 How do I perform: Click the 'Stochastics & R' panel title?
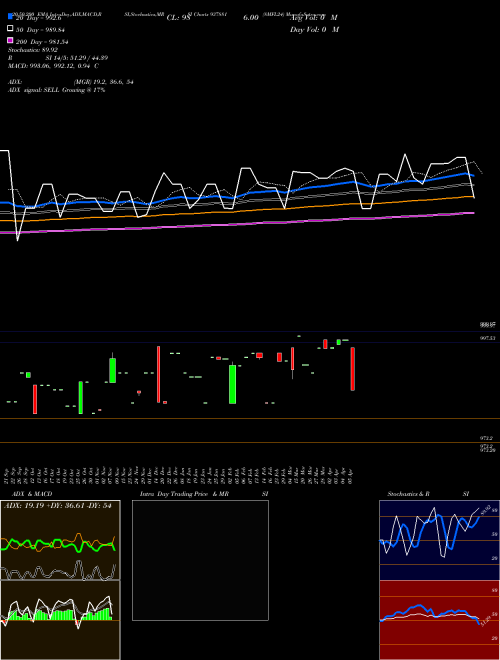pos(409,494)
